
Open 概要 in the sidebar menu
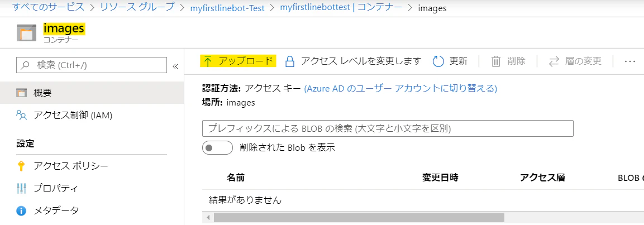click(x=92, y=93)
